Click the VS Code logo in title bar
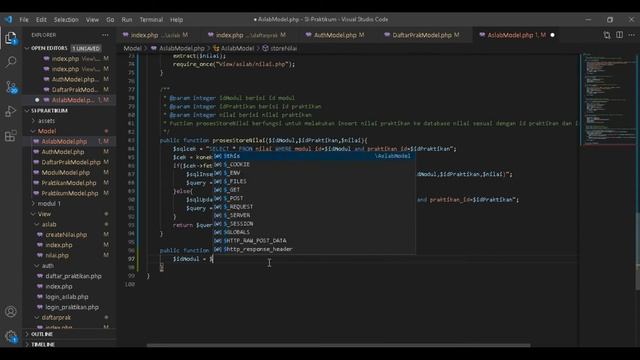Image resolution: width=640 pixels, height=360 pixels. tap(9, 20)
